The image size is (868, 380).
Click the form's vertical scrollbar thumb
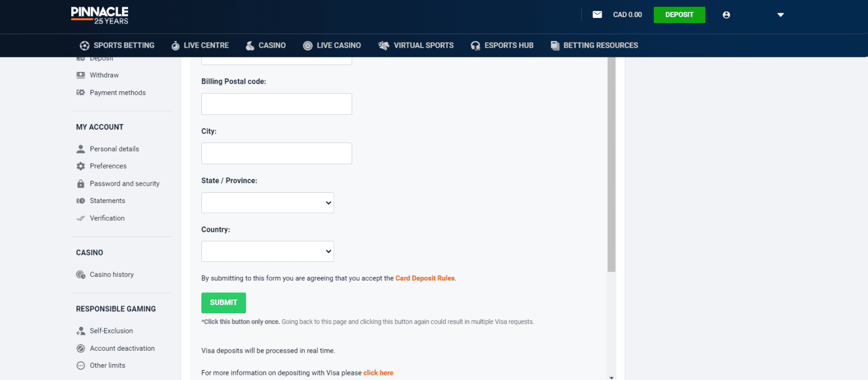click(611, 164)
